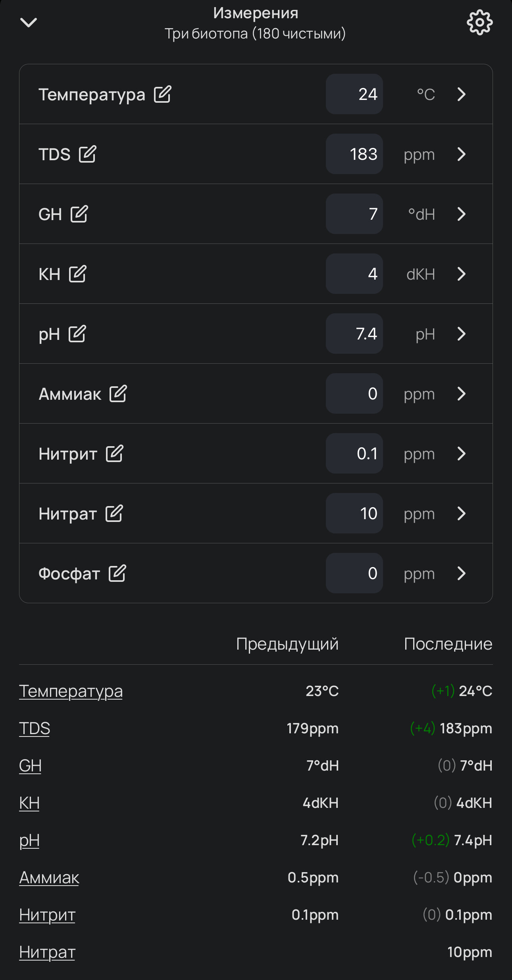Image resolution: width=512 pixels, height=980 pixels.
Task: Click the TDS value field showing 183
Action: [354, 154]
